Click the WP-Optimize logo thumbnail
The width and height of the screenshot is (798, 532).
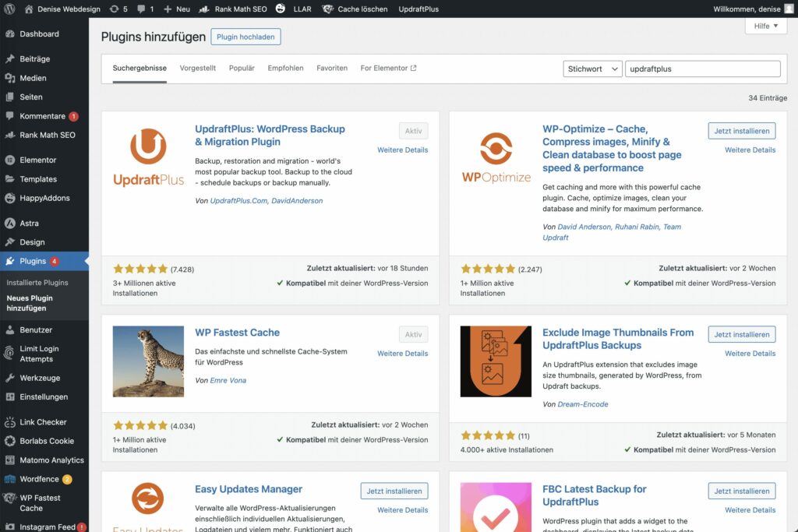(496, 157)
